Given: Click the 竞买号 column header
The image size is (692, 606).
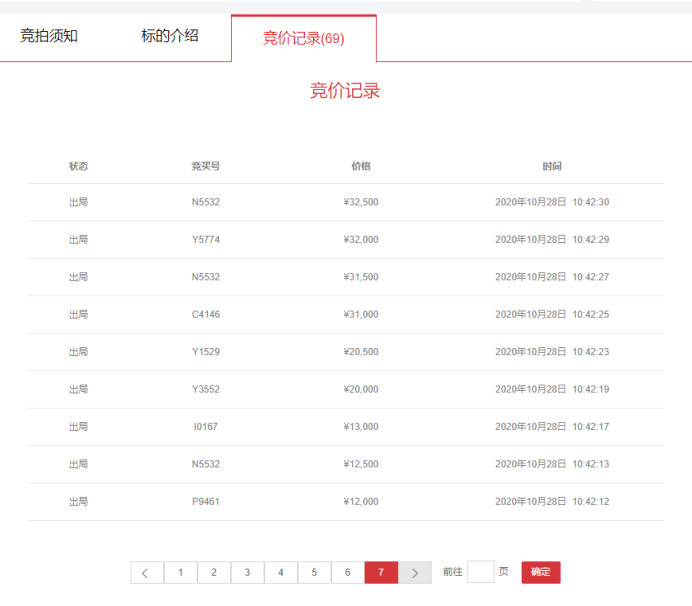Looking at the screenshot, I should tap(206, 166).
